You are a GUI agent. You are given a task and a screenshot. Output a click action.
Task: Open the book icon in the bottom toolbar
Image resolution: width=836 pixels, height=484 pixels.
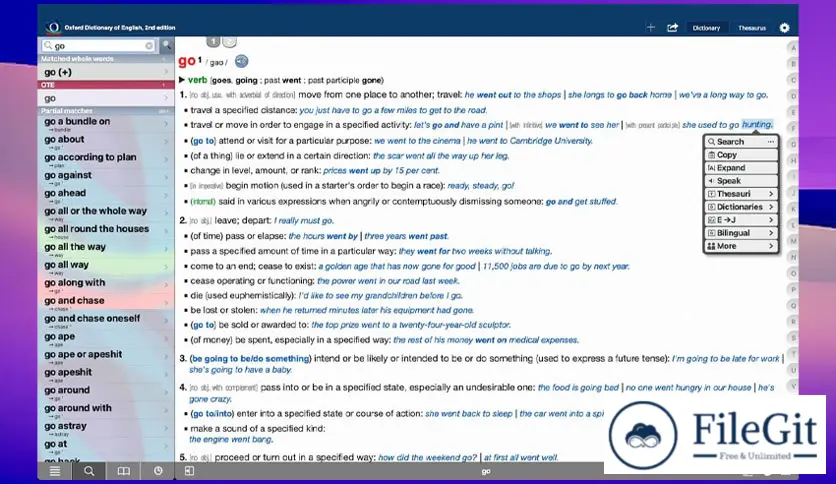tap(123, 471)
